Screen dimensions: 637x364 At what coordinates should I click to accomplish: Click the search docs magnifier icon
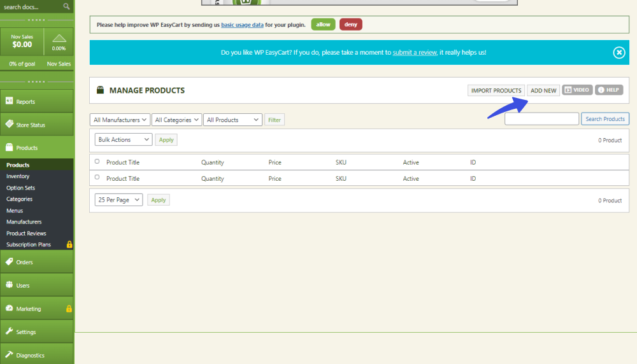coord(66,6)
